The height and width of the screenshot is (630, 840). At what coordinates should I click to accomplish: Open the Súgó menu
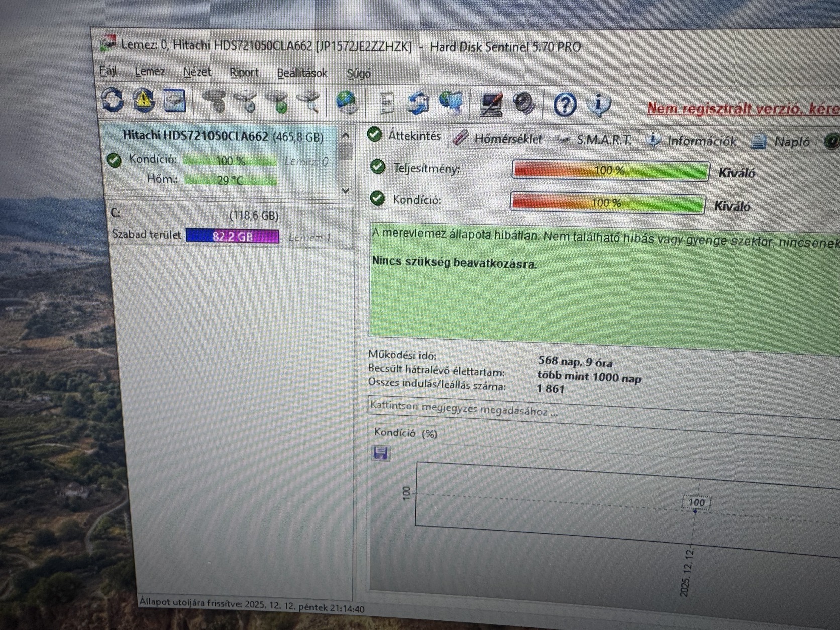(359, 74)
